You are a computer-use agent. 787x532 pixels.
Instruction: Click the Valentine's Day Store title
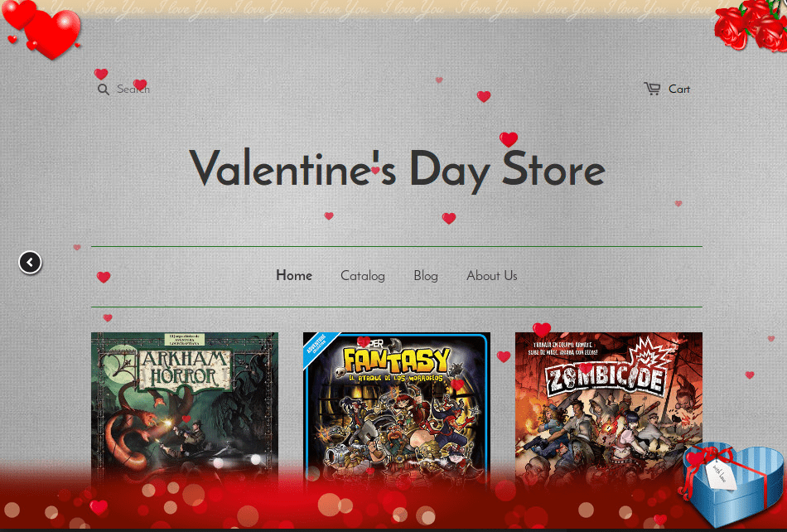(x=397, y=170)
